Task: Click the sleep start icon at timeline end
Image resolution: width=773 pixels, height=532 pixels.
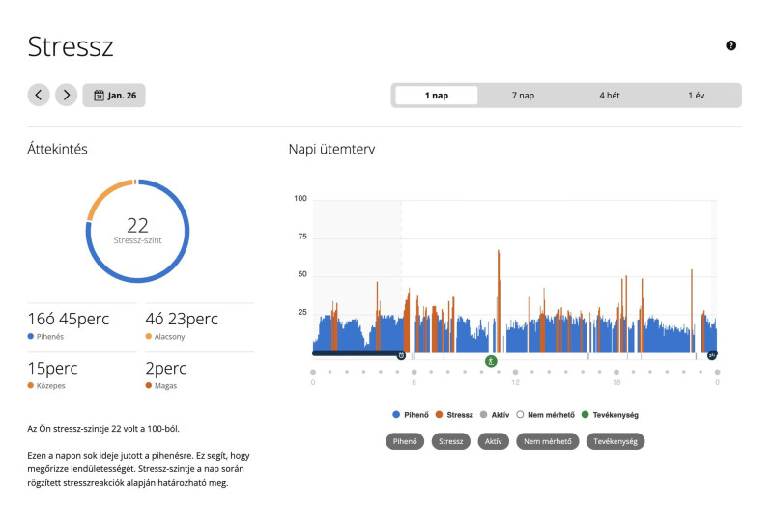Action: tap(712, 355)
